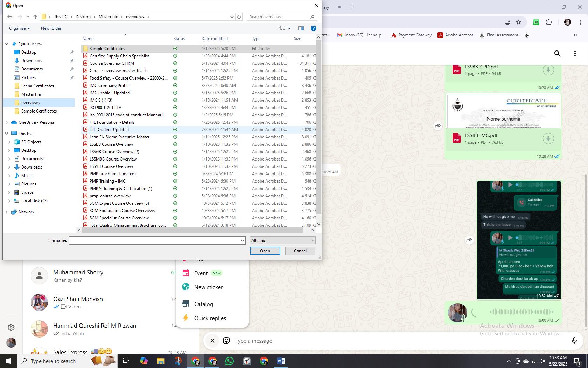Viewport: 588px width, 368px height.
Task: Click the Cancel button in dialog
Action: pyautogui.click(x=300, y=251)
